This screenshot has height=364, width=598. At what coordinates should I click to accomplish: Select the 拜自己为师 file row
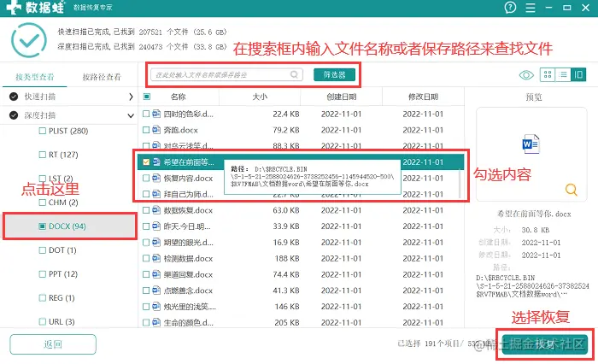coord(301,194)
